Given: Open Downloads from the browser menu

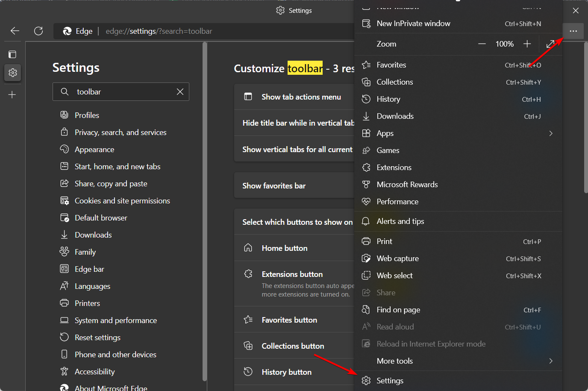Looking at the screenshot, I should (458, 116).
